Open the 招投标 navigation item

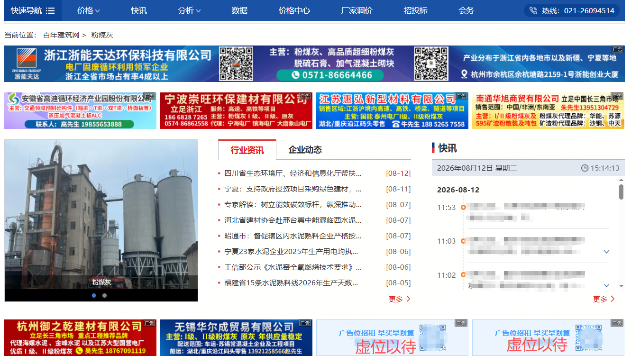coord(415,10)
